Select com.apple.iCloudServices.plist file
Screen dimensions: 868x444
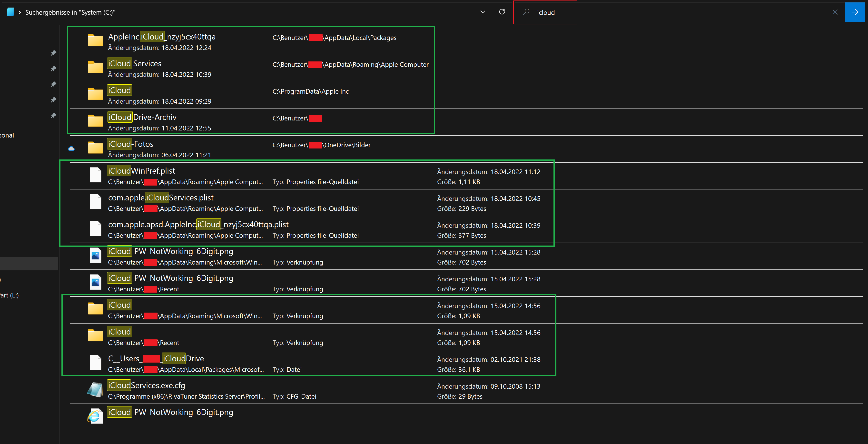click(161, 198)
